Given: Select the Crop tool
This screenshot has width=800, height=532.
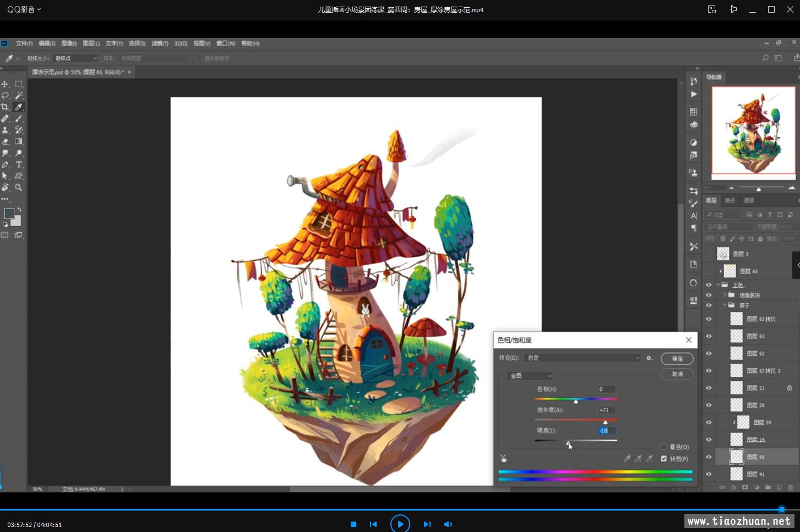Looking at the screenshot, I should 5,107.
